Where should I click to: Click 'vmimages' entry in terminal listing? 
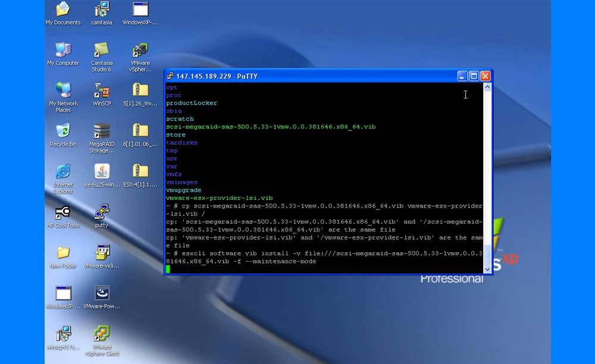pos(181,182)
